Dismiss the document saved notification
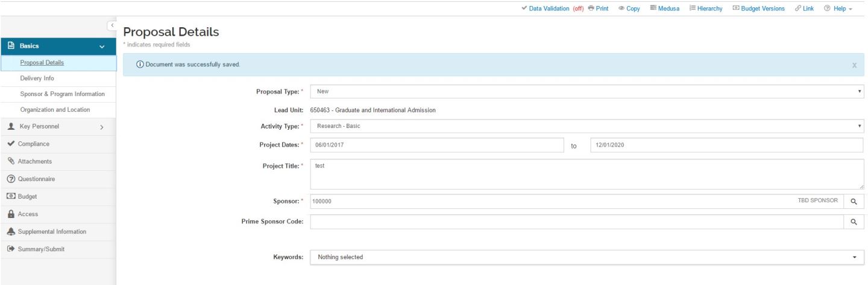The height and width of the screenshot is (285, 868). click(854, 65)
